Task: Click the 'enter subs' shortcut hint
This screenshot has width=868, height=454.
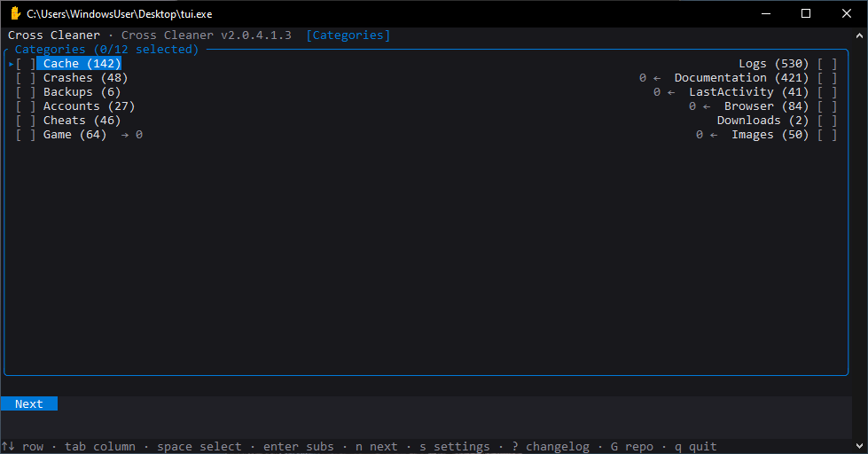Action: (299, 446)
